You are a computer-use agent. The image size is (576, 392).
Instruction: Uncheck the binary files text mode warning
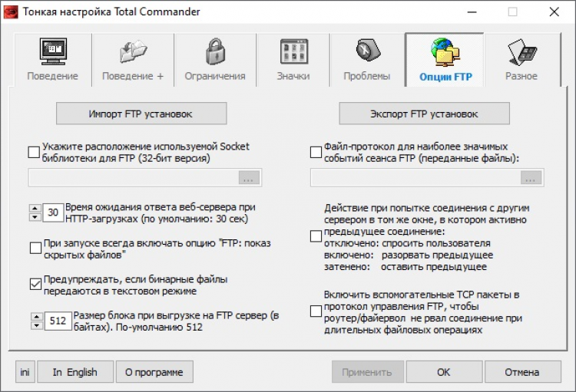pos(35,285)
